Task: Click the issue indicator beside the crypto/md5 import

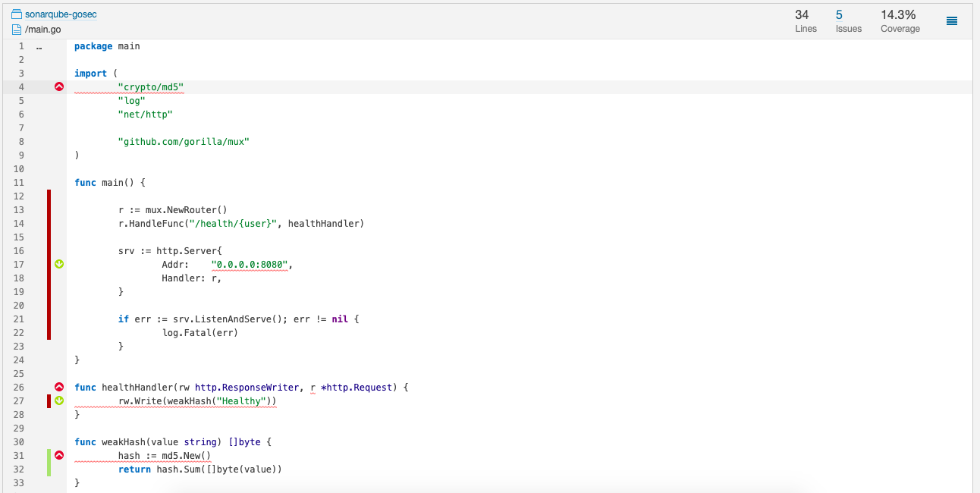Action: pos(58,86)
